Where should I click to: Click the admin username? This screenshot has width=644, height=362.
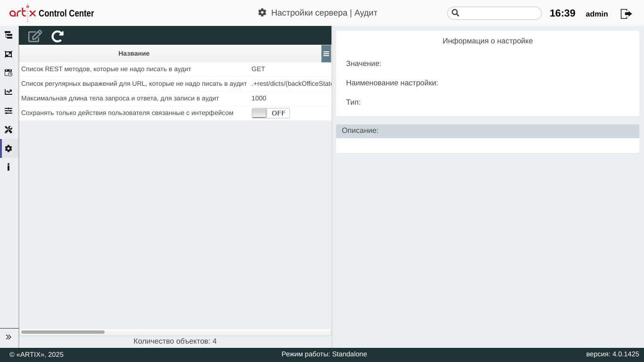pos(596,14)
